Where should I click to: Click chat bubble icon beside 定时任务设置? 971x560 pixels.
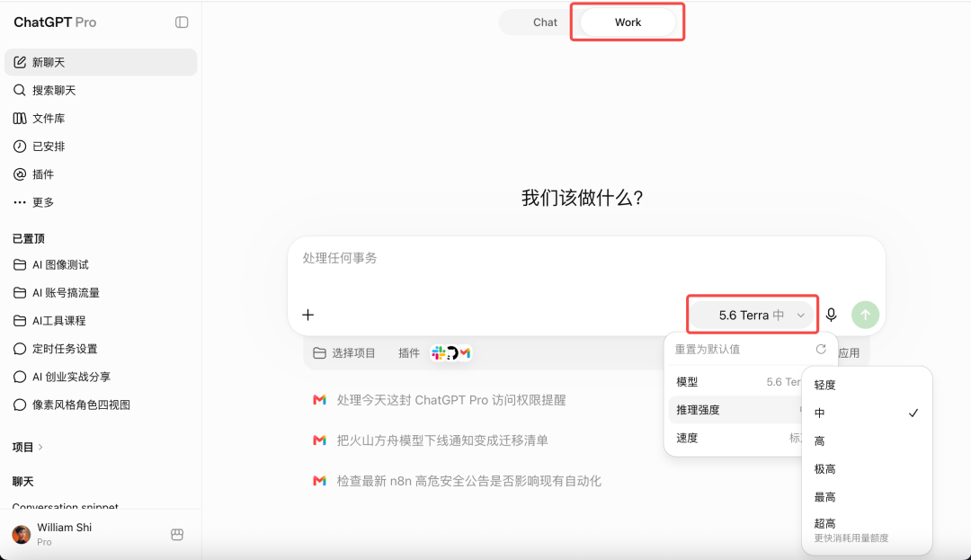click(20, 349)
